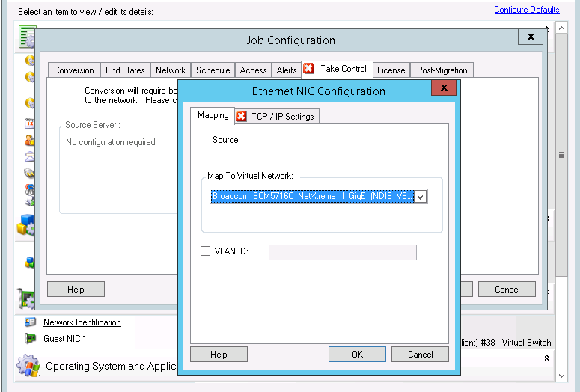
Task: Click the colored blocks icon in sidebar
Action: 26,225
